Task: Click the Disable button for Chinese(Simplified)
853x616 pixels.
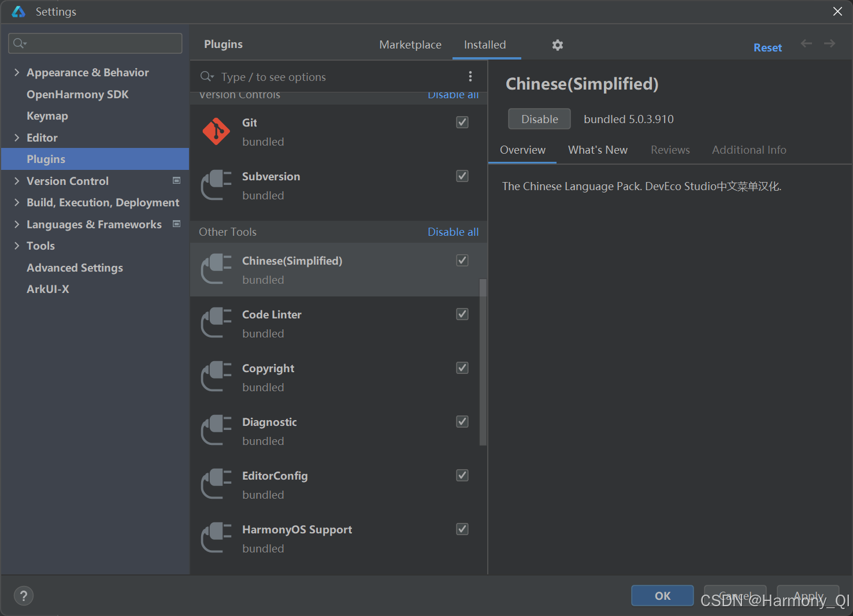Action: (x=539, y=119)
